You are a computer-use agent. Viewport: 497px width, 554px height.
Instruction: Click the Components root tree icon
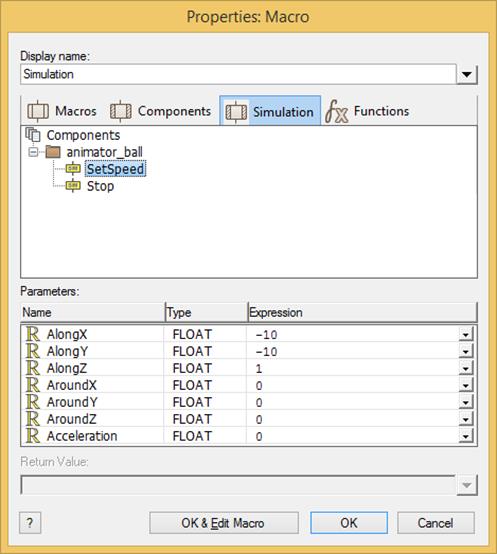tap(33, 135)
